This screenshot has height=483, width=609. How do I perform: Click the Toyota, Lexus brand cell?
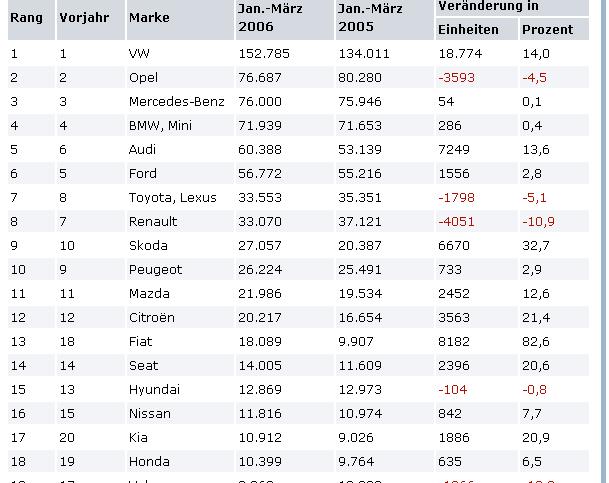(165, 197)
